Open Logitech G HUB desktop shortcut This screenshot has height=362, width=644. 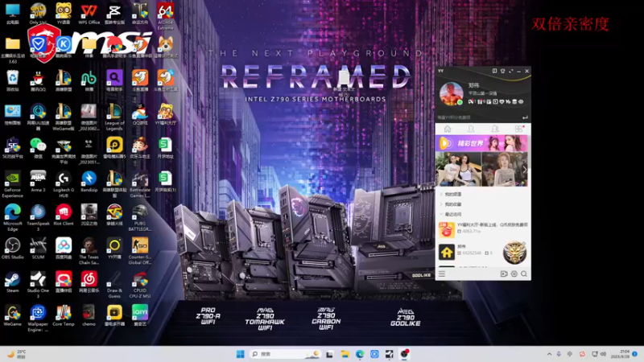click(64, 184)
